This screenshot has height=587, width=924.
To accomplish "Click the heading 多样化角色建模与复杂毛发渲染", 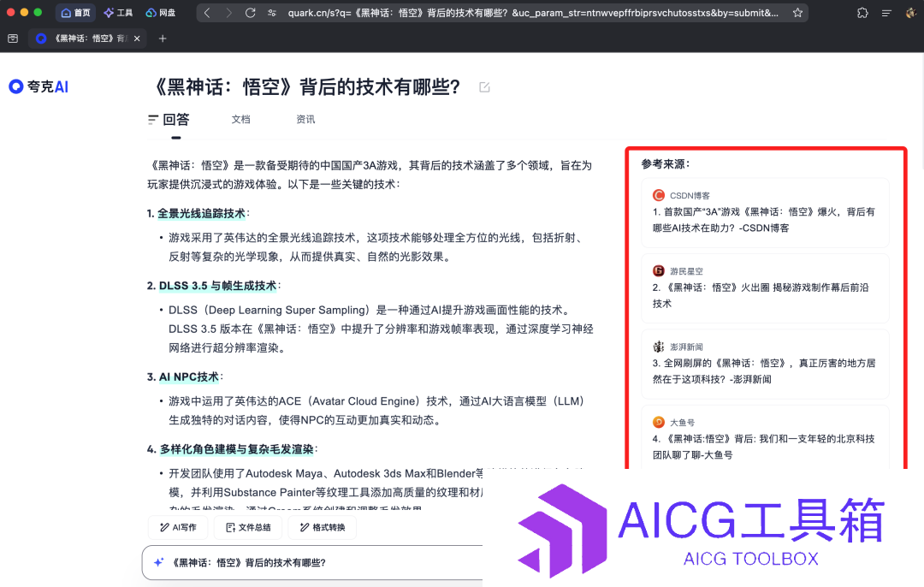I will 236,450.
